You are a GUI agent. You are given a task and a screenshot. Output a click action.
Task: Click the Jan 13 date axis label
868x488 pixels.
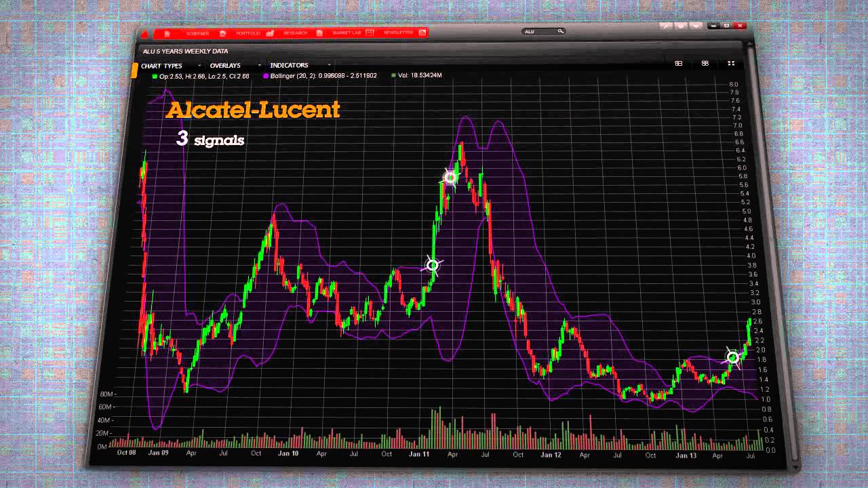pyautogui.click(x=686, y=455)
